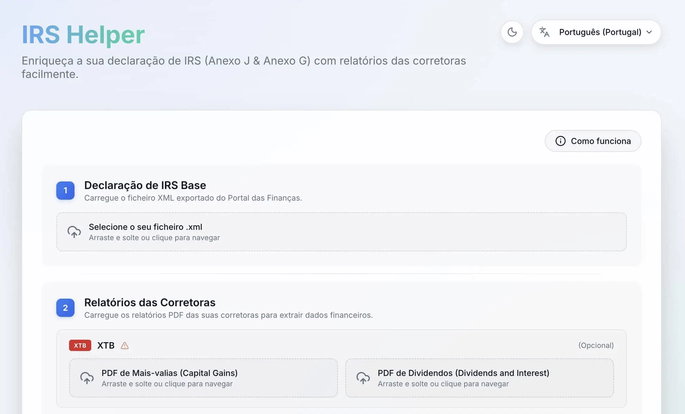Click the blue step 2 number badge
This screenshot has height=414, width=685.
65,308
